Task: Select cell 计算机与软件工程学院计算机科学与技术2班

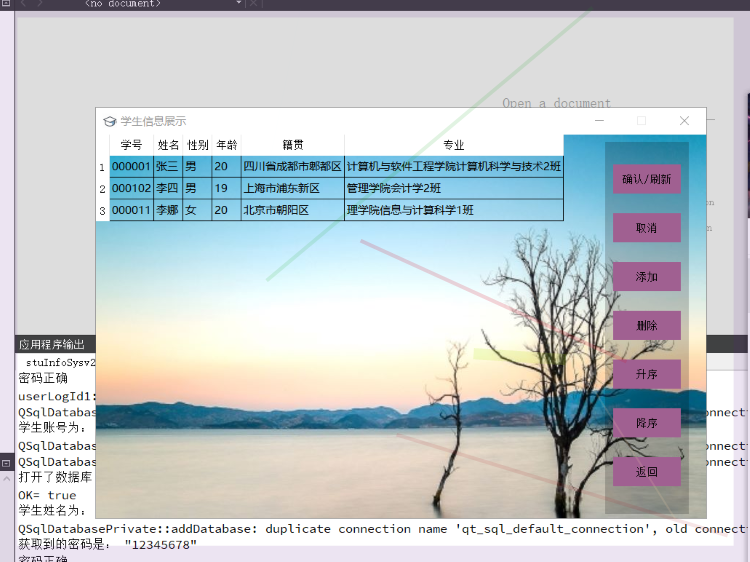Action: pyautogui.click(x=453, y=166)
